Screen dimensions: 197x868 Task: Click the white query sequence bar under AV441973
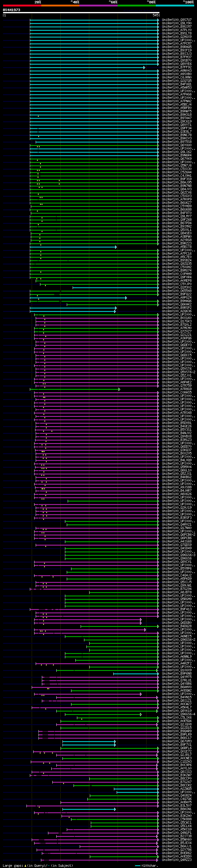click(x=81, y=12)
